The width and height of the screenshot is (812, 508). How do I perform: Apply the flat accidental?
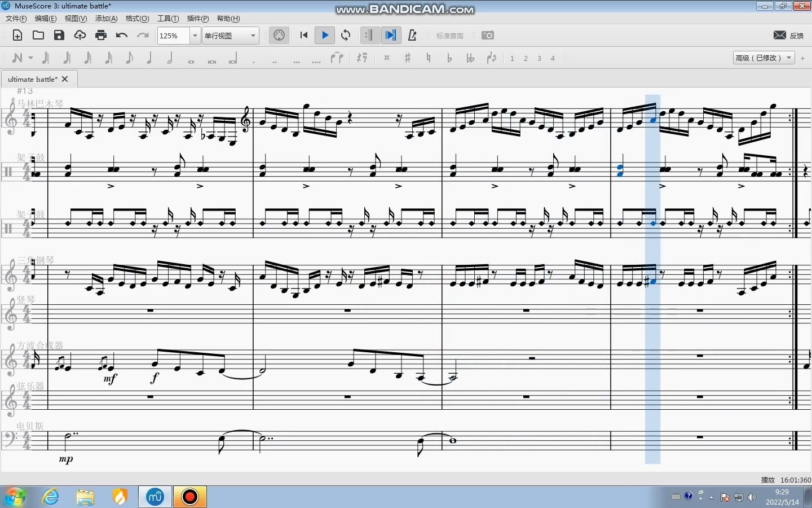pos(449,58)
